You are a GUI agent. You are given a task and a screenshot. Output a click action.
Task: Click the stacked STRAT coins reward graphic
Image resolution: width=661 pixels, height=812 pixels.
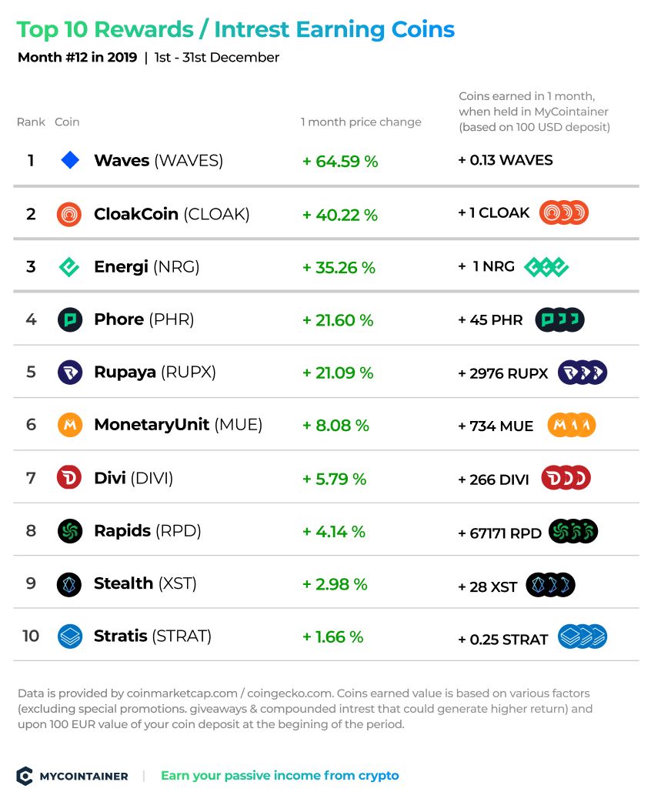pyautogui.click(x=583, y=637)
